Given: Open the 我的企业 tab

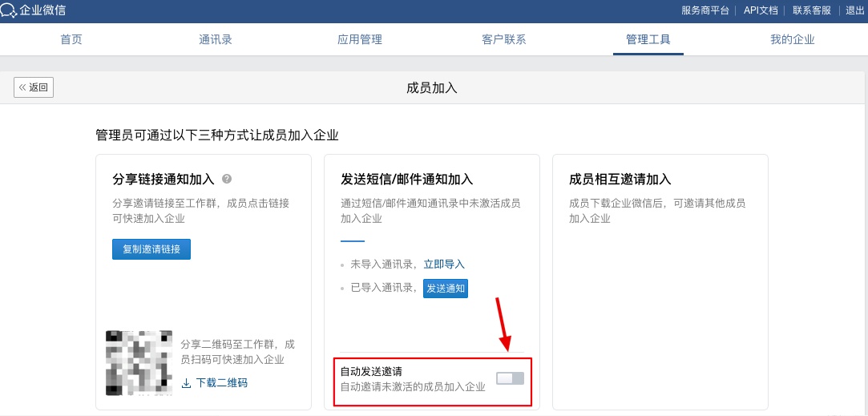Looking at the screenshot, I should pyautogui.click(x=793, y=39).
